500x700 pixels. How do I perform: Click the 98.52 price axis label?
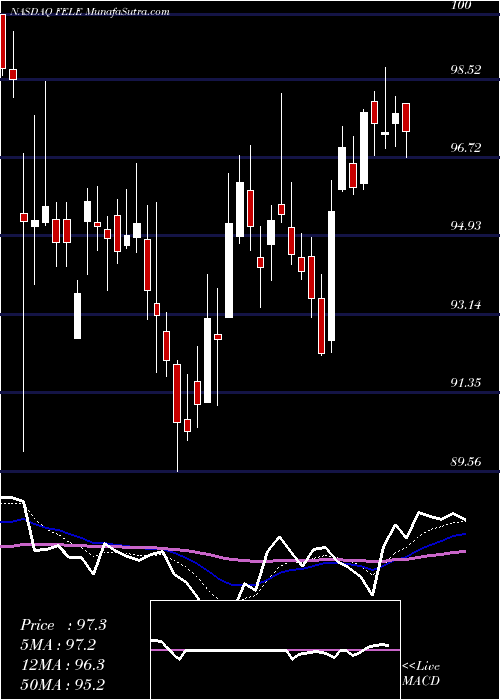click(466, 70)
